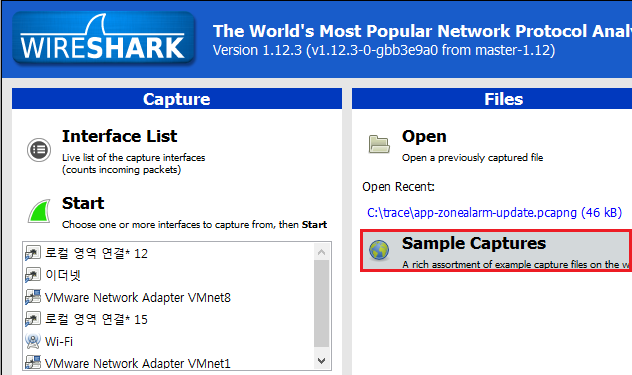Click the adapter icon beside VMware Network Adapter VMnet8
632x375 pixels.
(x=33, y=297)
